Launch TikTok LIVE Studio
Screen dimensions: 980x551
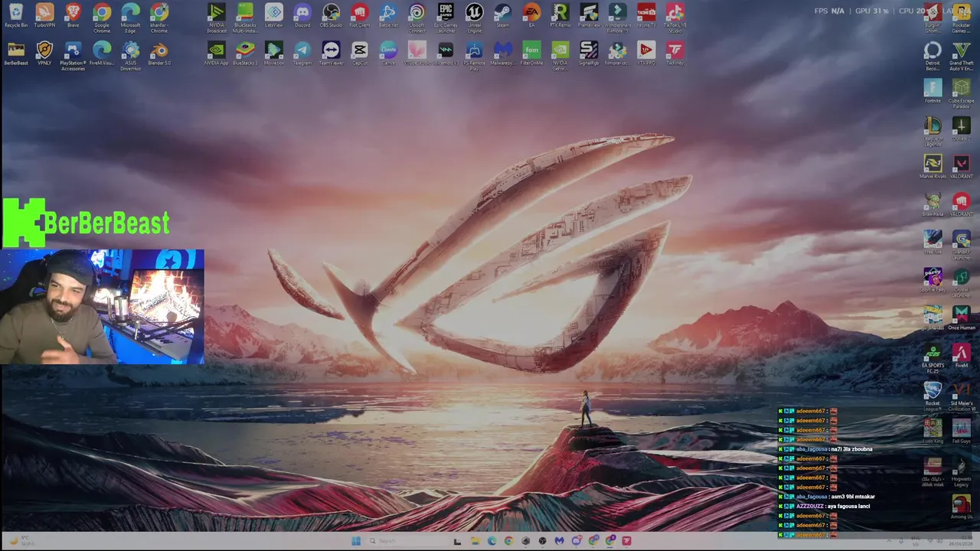[675, 17]
